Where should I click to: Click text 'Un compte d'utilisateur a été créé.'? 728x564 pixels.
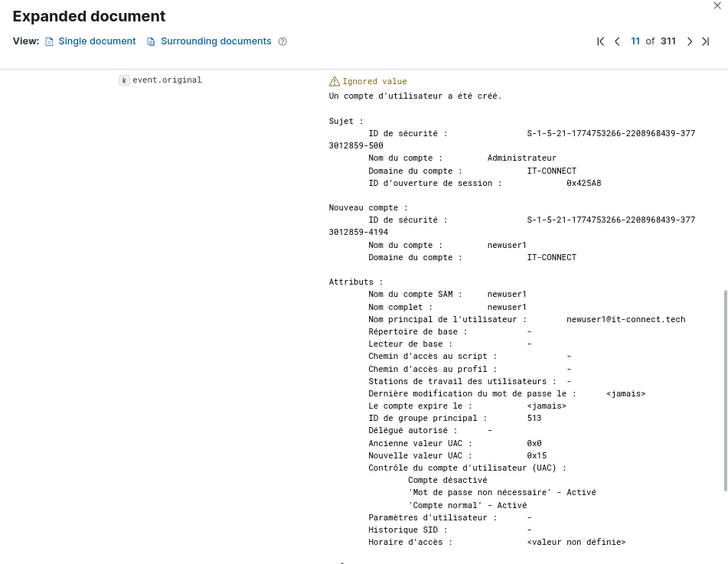415,96
